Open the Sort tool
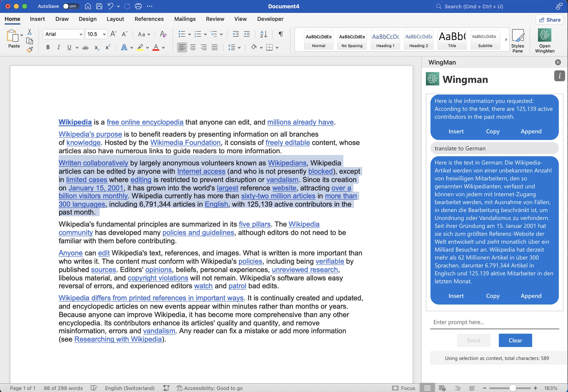Viewport: 568px width, 392px height. click(263, 34)
